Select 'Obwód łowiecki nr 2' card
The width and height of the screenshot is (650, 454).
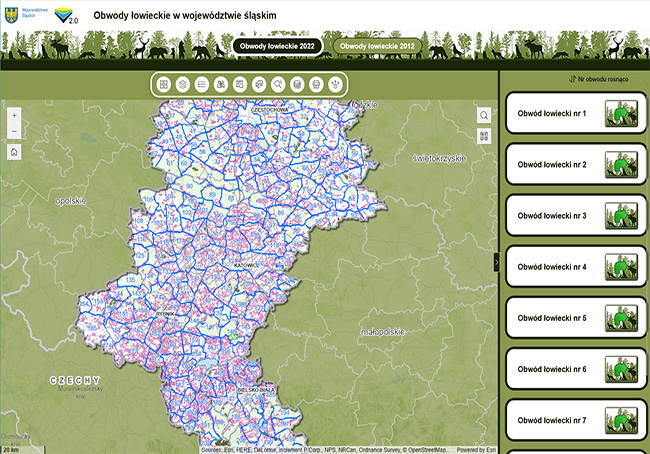(576, 164)
